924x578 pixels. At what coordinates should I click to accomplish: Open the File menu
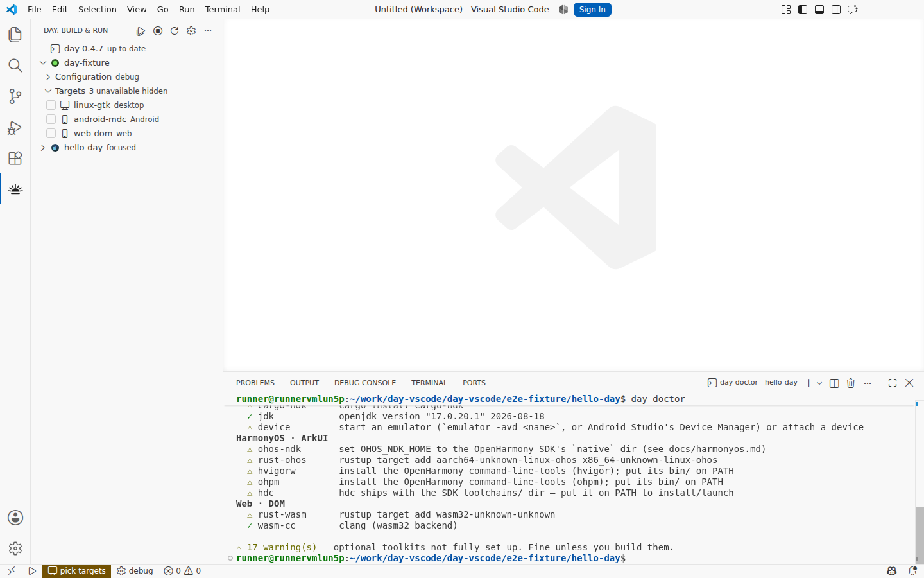(35, 10)
